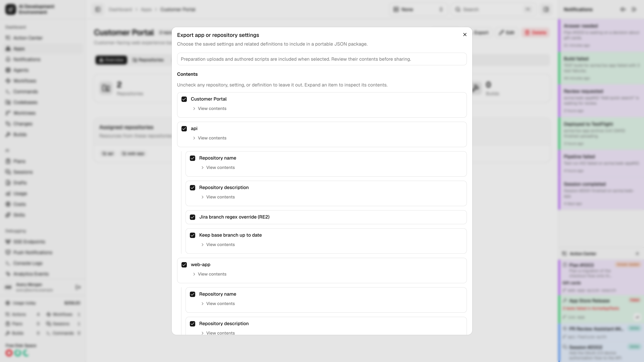644x362 pixels.
Task: Select the Repositories tab on the app page
Action: 148,60
